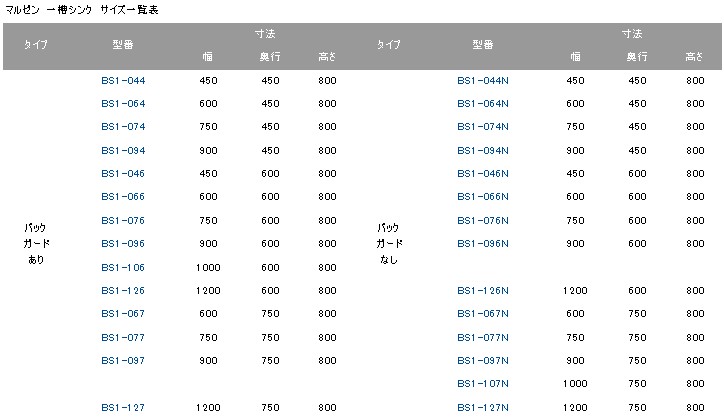Open the BS1-074 model link

tap(123, 127)
